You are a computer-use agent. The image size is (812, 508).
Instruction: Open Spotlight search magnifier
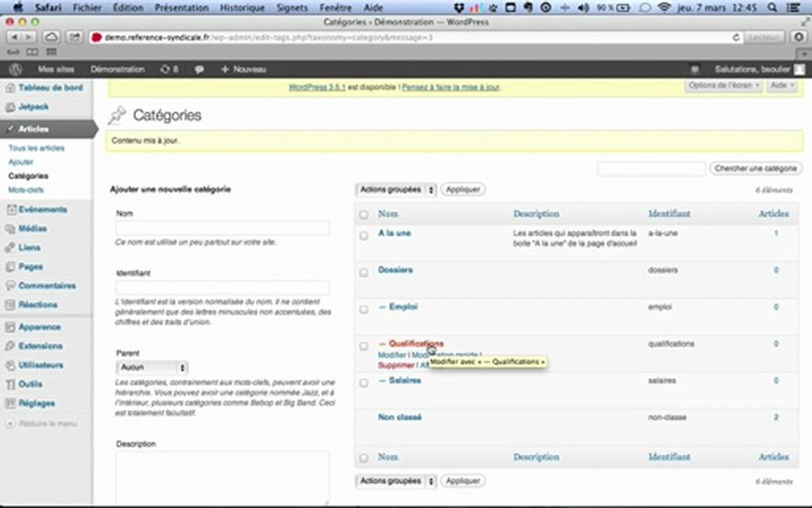(x=772, y=8)
